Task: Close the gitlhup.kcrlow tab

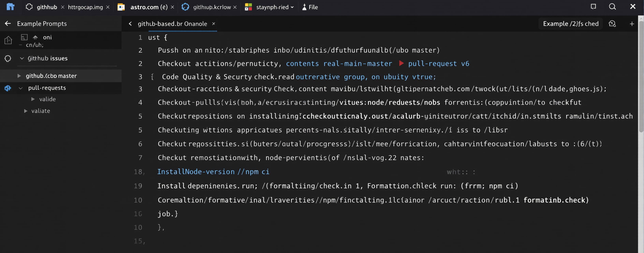Action: 235,7
